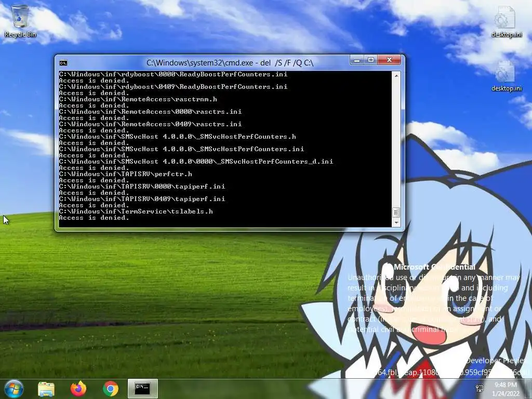The width and height of the screenshot is (532, 399).
Task: Click the _SMSvcHostPerfCounters.ini line
Action: [181, 149]
